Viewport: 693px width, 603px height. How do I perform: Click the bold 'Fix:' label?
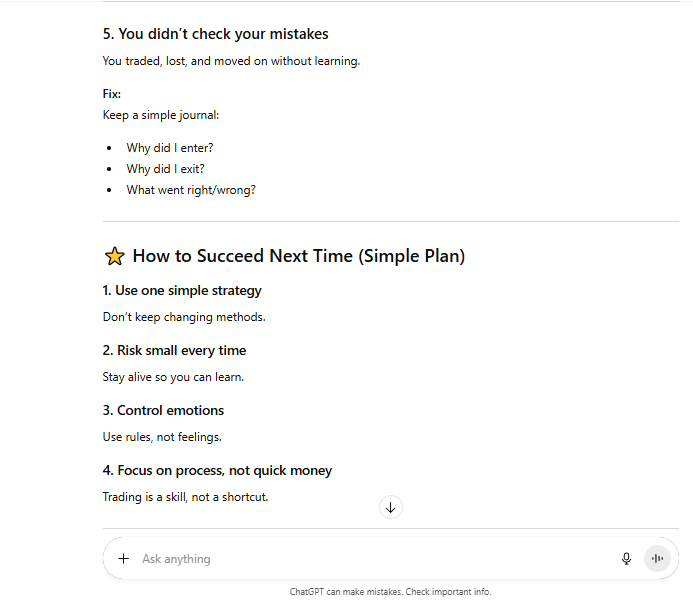(x=112, y=94)
